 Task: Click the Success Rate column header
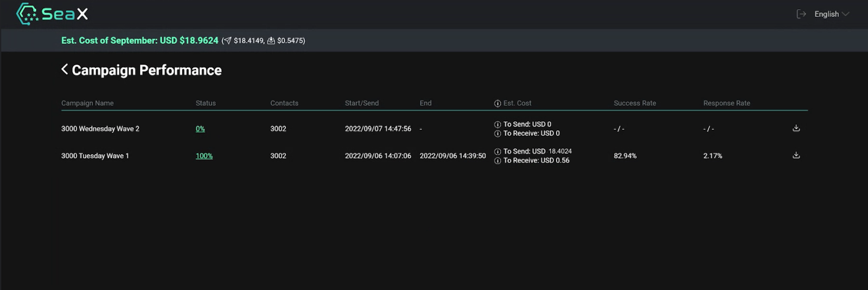click(635, 103)
